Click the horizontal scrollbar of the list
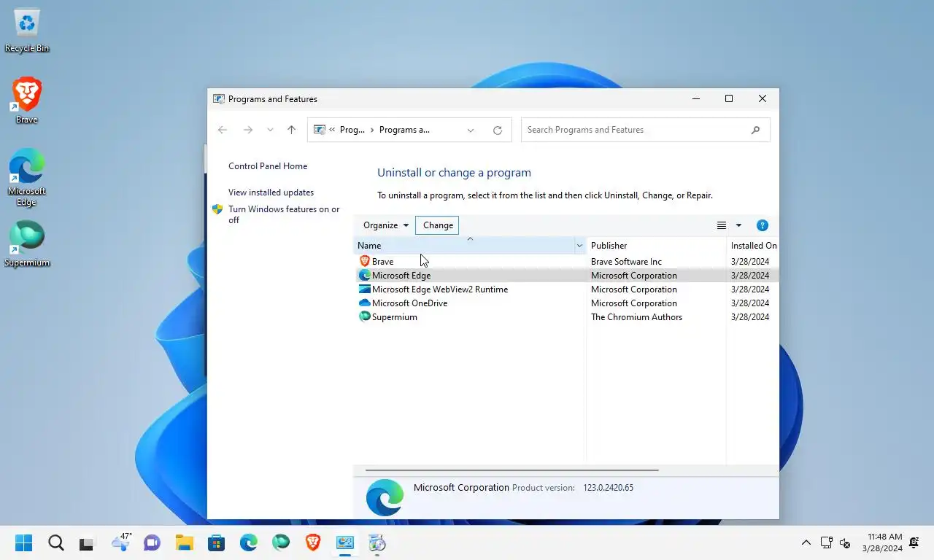Image resolution: width=934 pixels, height=560 pixels. (x=512, y=470)
